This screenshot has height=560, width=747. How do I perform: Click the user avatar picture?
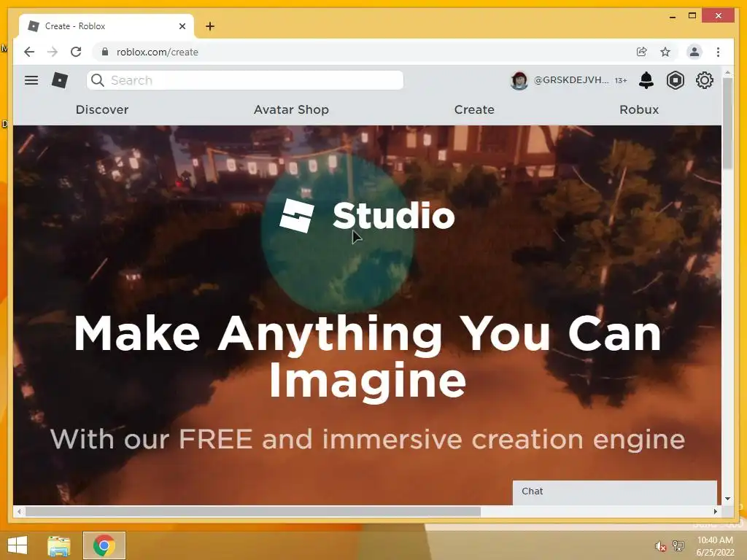(x=519, y=80)
